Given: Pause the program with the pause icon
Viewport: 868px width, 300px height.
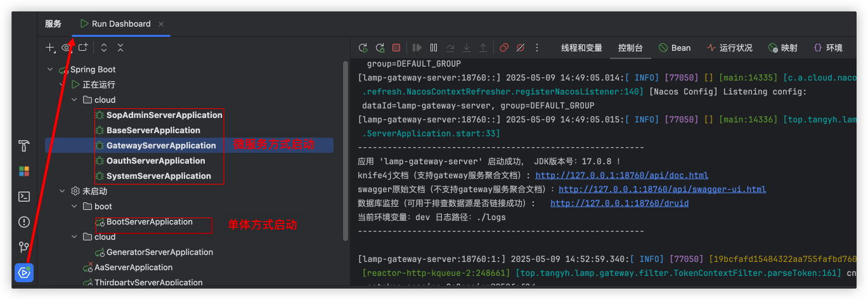Looking at the screenshot, I should (434, 48).
